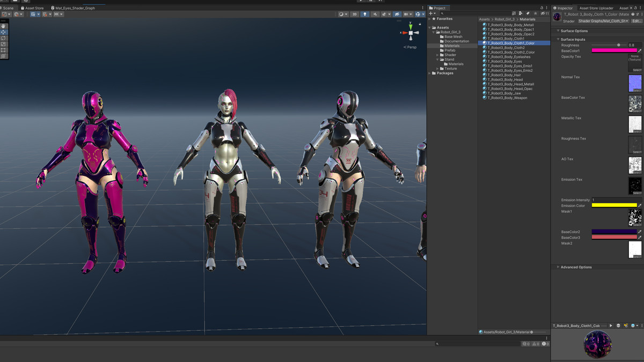Toggle hidden packages count (11)
Screen dimensions: 644x362
click(x=544, y=13)
